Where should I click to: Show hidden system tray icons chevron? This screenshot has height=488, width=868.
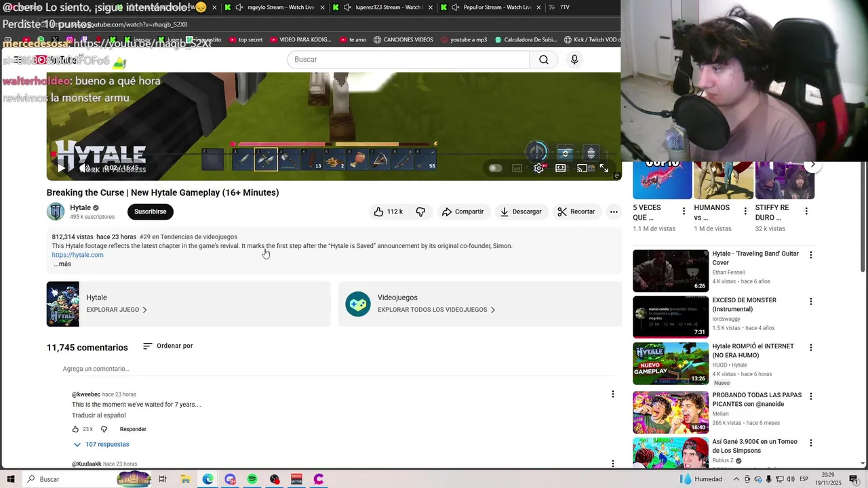click(736, 479)
